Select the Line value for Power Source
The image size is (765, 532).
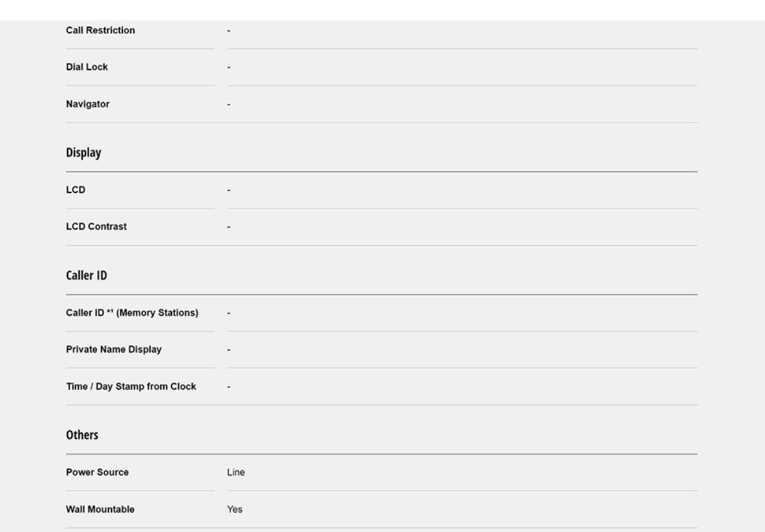click(236, 473)
